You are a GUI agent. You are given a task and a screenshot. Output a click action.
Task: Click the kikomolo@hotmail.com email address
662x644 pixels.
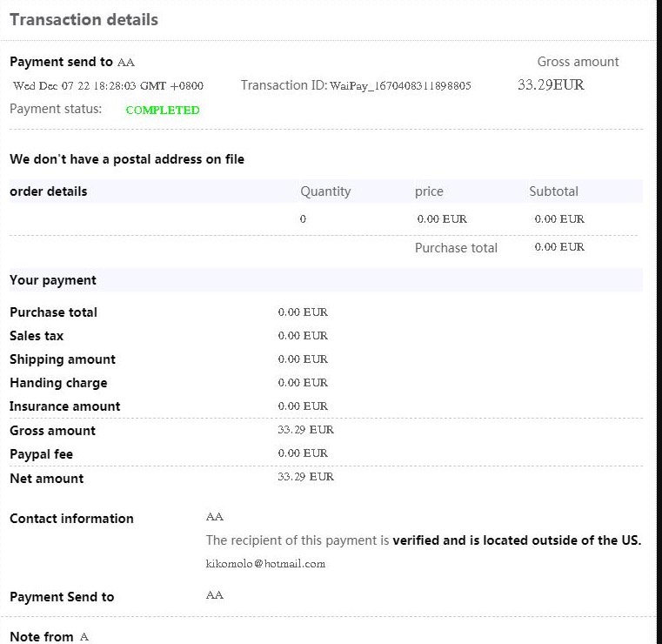click(265, 564)
